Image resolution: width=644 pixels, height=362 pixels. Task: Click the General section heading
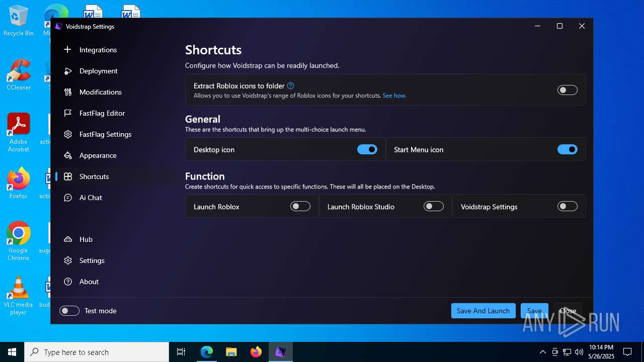click(x=203, y=119)
